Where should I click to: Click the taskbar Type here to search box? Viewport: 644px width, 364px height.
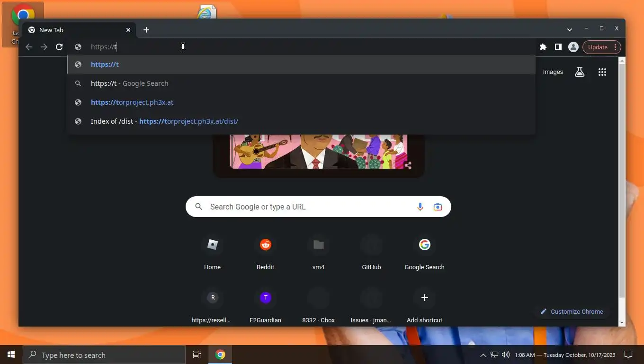tap(104, 355)
